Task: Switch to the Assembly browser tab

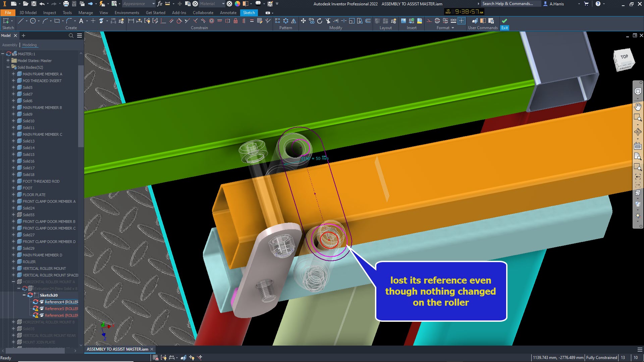Action: point(10,45)
